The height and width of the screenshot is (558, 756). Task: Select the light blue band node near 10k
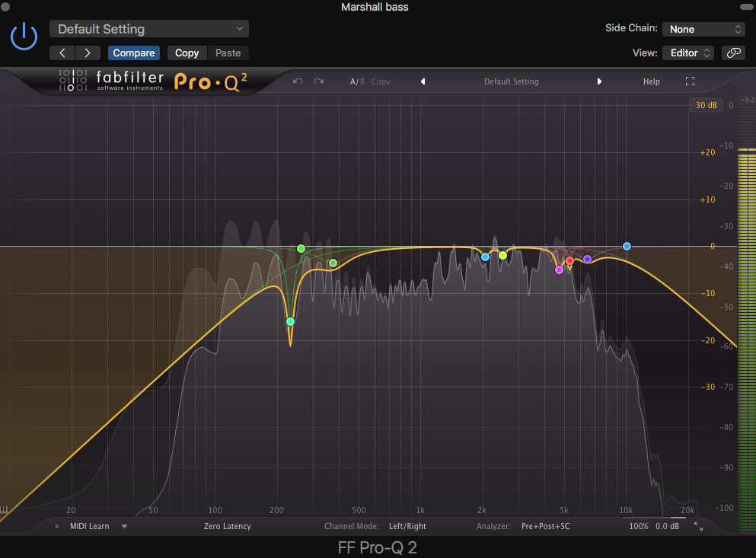[627, 246]
